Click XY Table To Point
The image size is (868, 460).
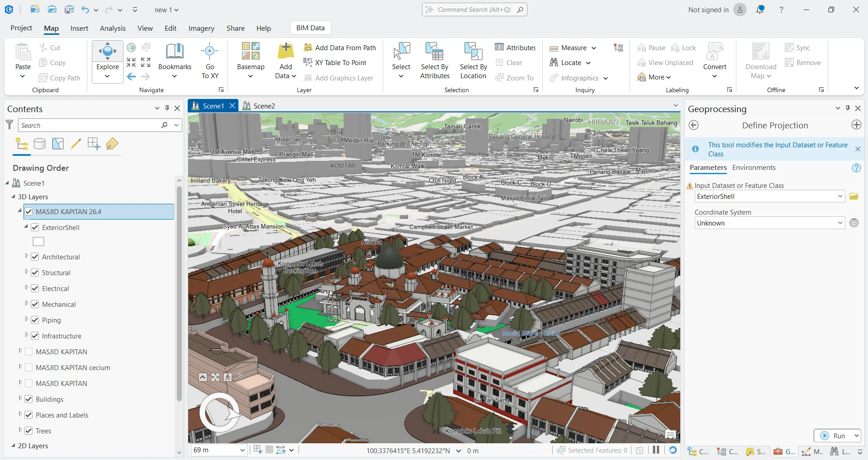click(x=335, y=63)
